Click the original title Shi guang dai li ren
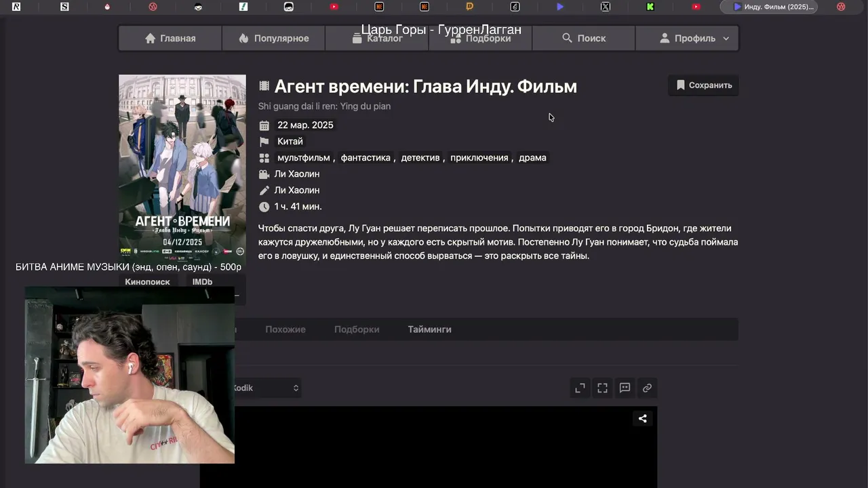This screenshot has width=868, height=488. 324,106
